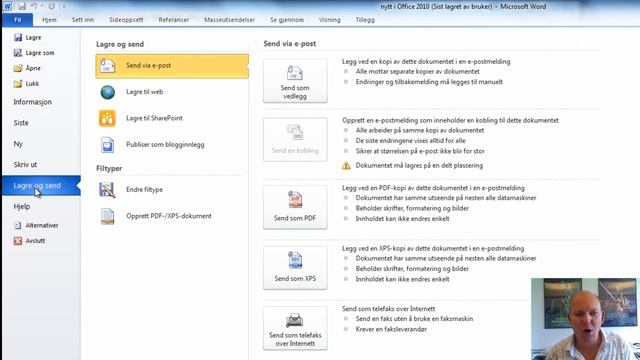
Task: Open the Sideoppsett tab
Action: pos(126,20)
